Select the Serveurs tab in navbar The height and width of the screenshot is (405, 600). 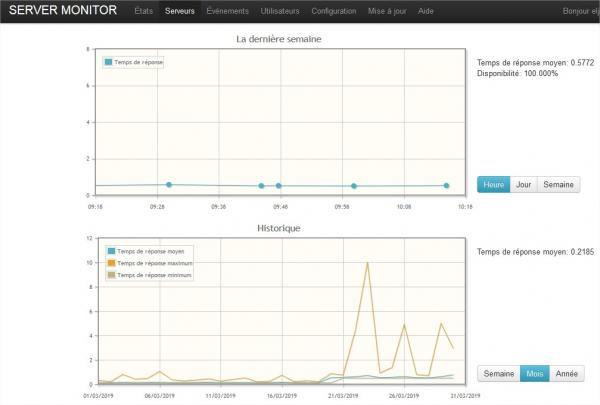(x=180, y=11)
